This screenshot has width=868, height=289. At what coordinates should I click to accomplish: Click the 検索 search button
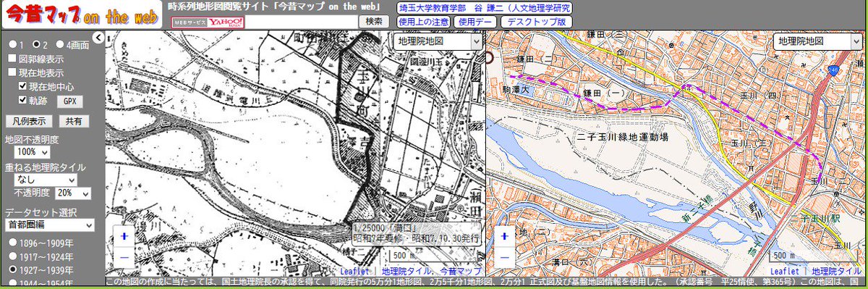(373, 22)
